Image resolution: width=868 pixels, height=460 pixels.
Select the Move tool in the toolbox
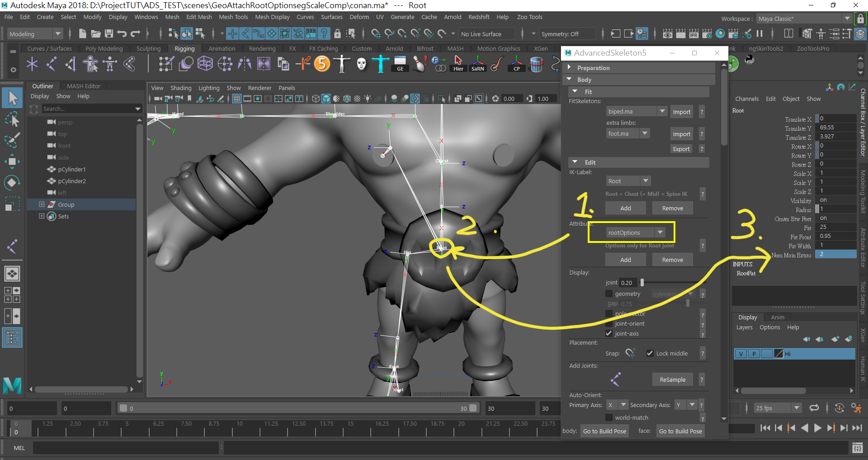[x=12, y=161]
